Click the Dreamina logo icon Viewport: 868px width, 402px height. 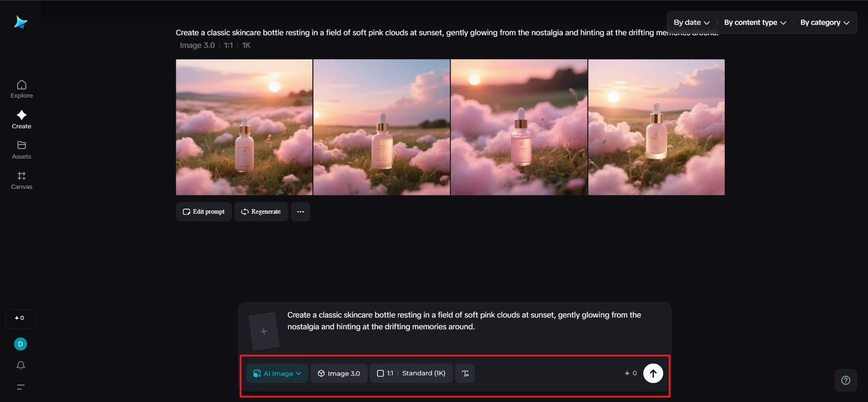pos(21,22)
